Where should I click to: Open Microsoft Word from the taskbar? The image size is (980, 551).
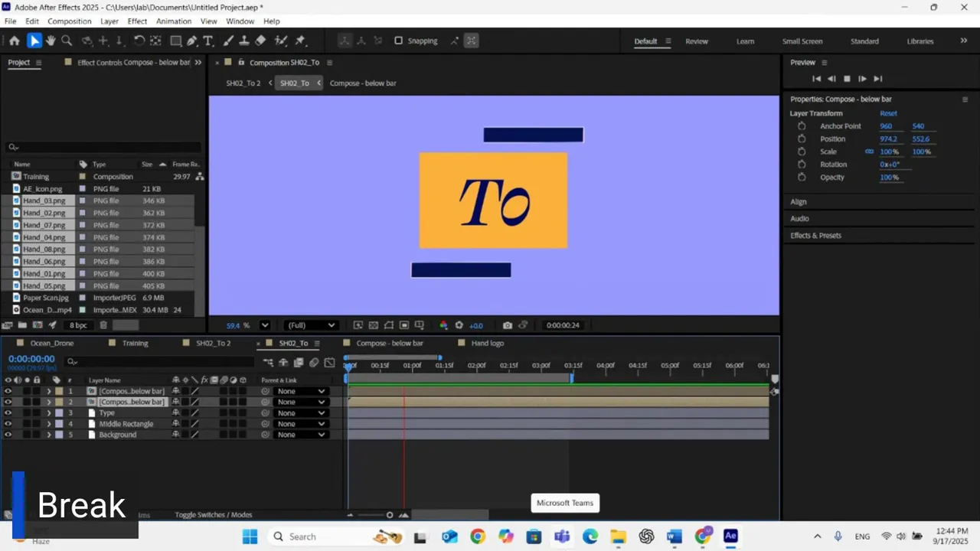point(674,536)
